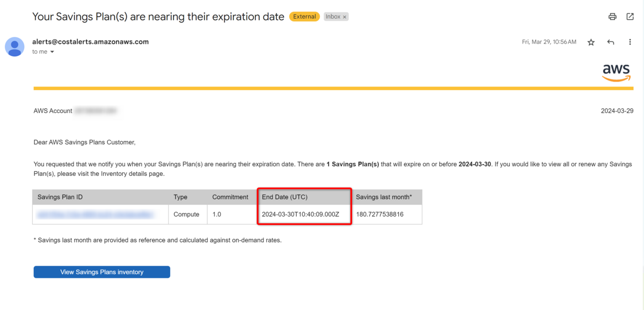The height and width of the screenshot is (310, 644).
Task: Open the blurred Savings Plan ID link
Action: [95, 215]
